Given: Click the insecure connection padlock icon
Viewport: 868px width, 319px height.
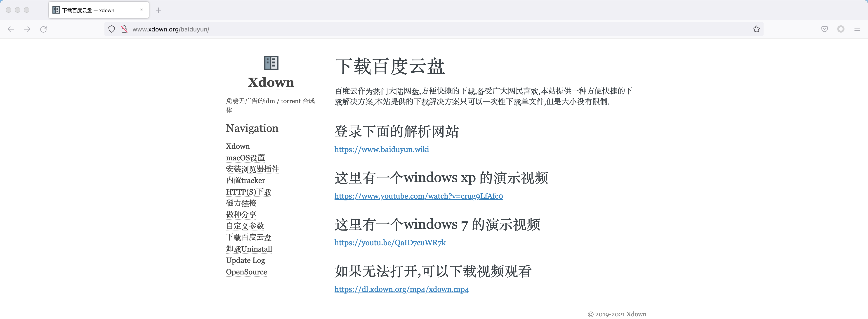Looking at the screenshot, I should (124, 29).
